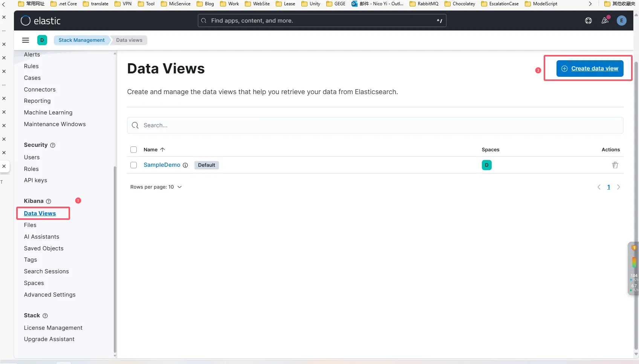Open the RabbitMQ bookmarks folder
The width and height of the screenshot is (639, 364).
tap(424, 4)
